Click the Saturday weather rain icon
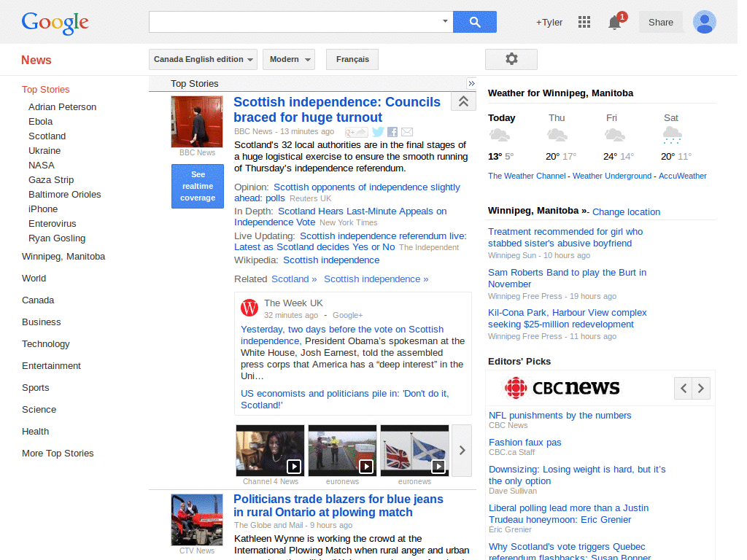This screenshot has height=560, width=747. coord(672,135)
